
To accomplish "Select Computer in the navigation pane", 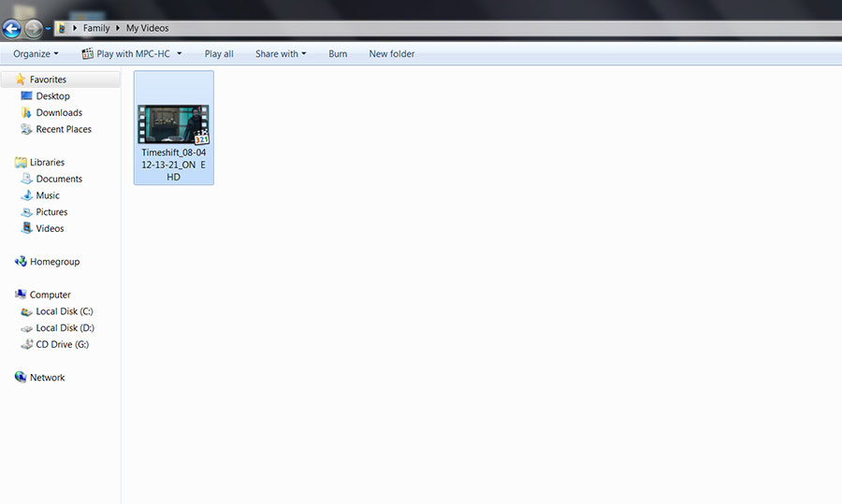I will pos(50,295).
